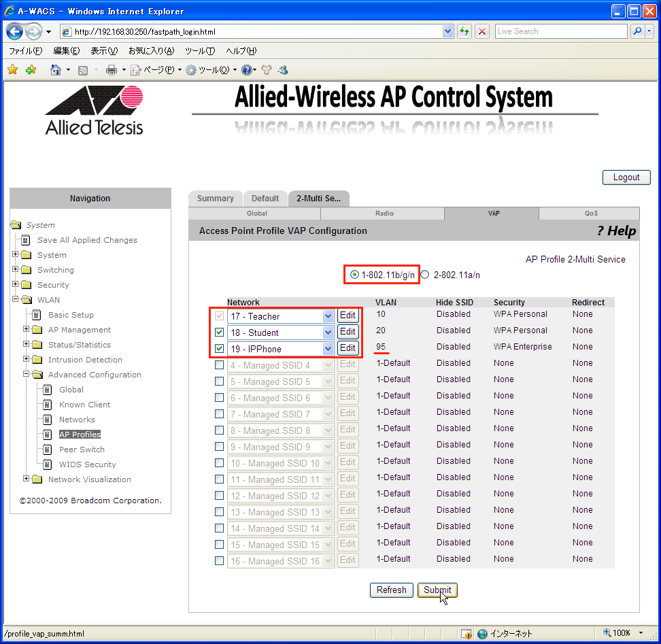The height and width of the screenshot is (644, 661).
Task: Click the Refresh page icon beside address bar
Action: point(464,31)
